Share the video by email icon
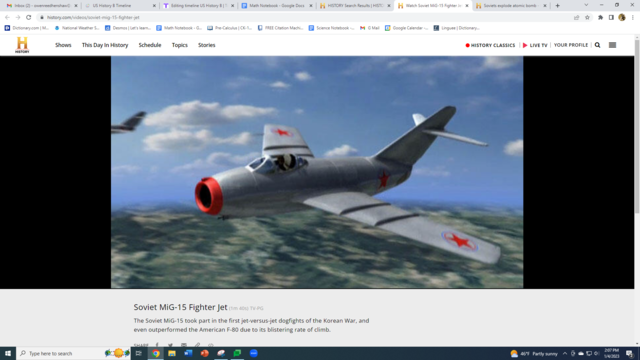The width and height of the screenshot is (640, 360). [184, 345]
